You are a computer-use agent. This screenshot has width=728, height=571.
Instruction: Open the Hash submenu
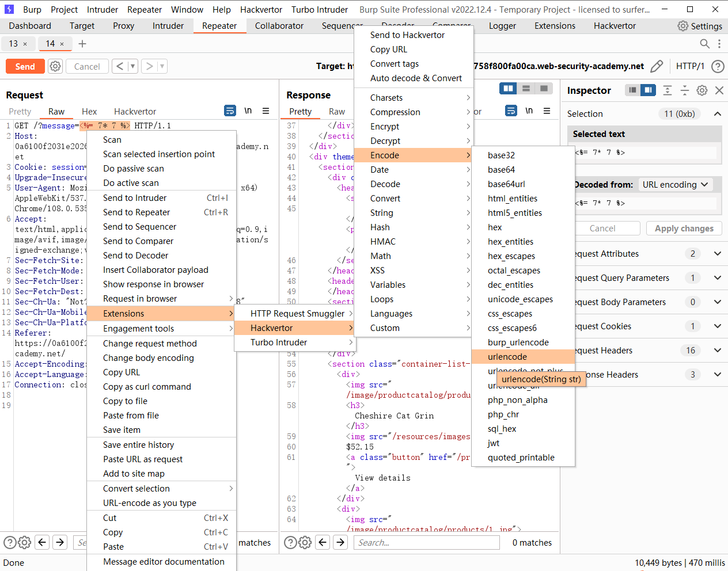point(414,227)
